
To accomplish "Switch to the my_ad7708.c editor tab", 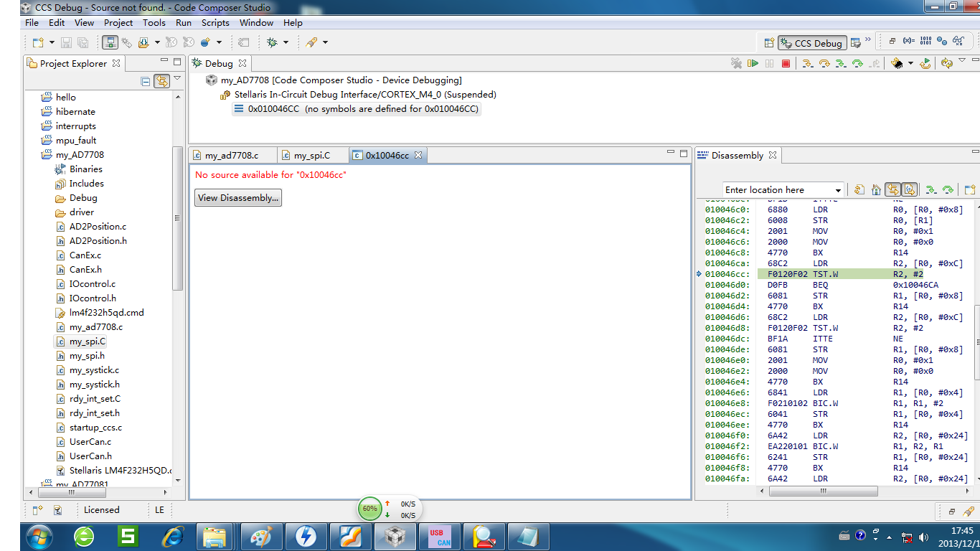I will tap(231, 155).
